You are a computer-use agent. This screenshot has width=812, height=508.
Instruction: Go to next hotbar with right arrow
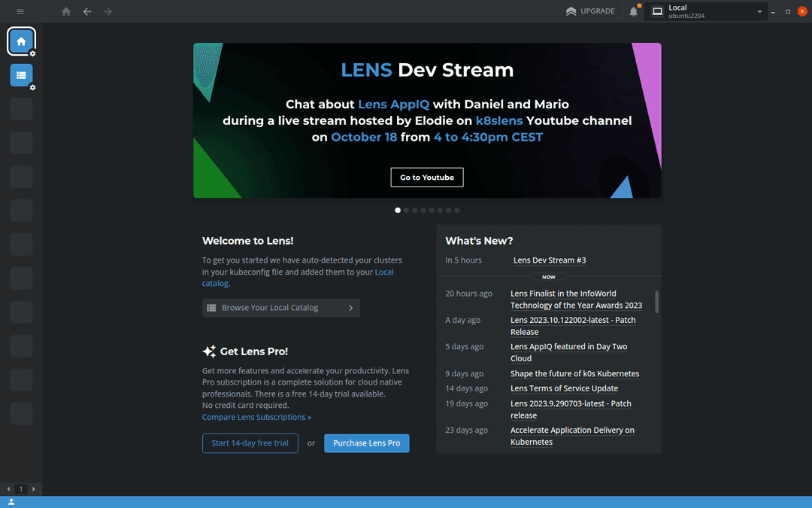[34, 489]
